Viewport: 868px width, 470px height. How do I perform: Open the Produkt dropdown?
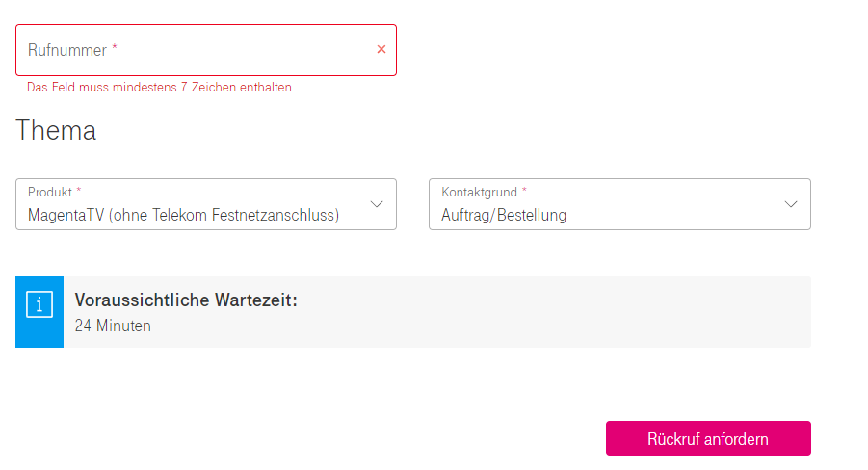coord(206,204)
